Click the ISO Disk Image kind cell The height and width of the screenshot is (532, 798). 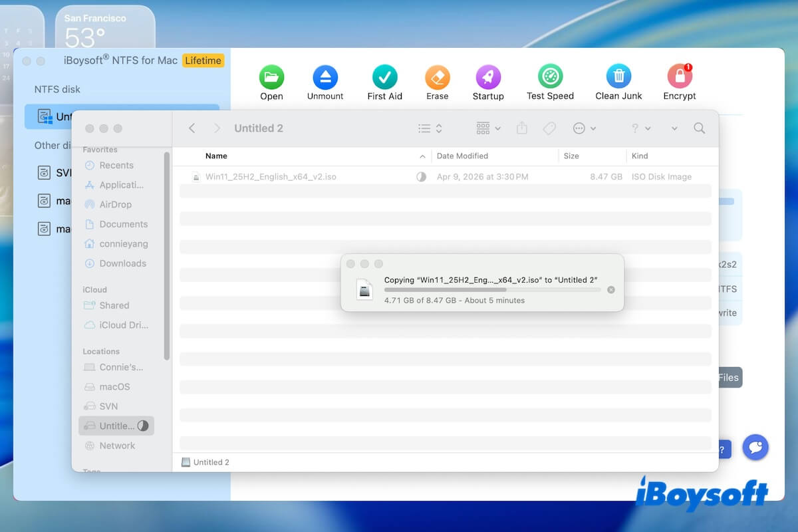pyautogui.click(x=662, y=177)
